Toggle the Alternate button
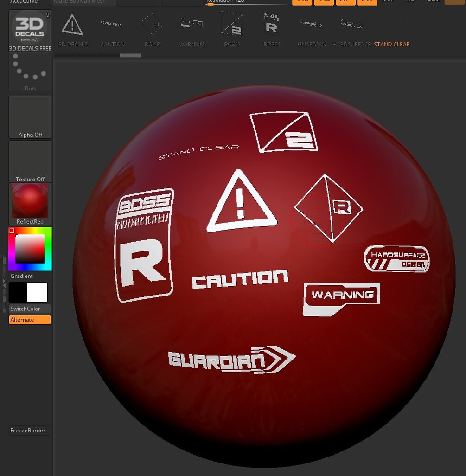Screen dimensions: 466x476 point(30,320)
